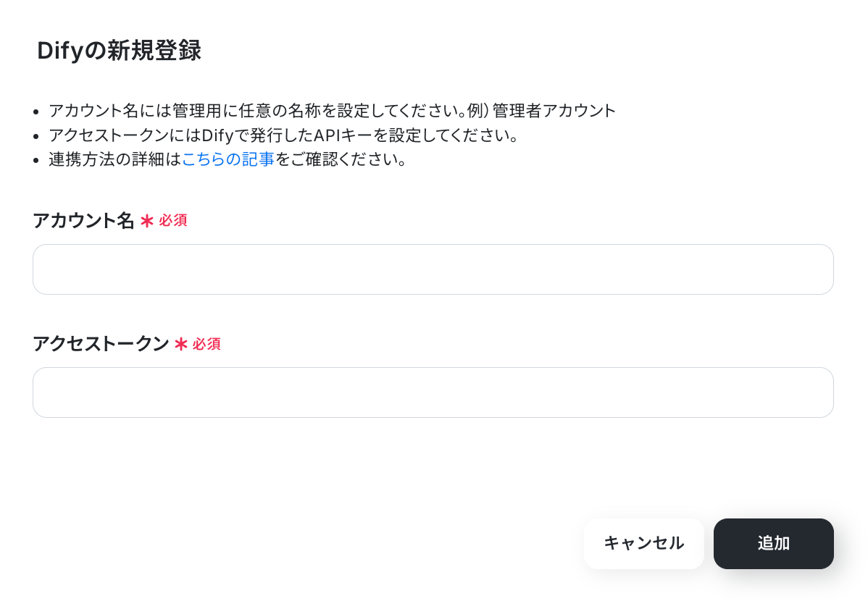Click the bullet dot before the APIキー instruction

36,136
